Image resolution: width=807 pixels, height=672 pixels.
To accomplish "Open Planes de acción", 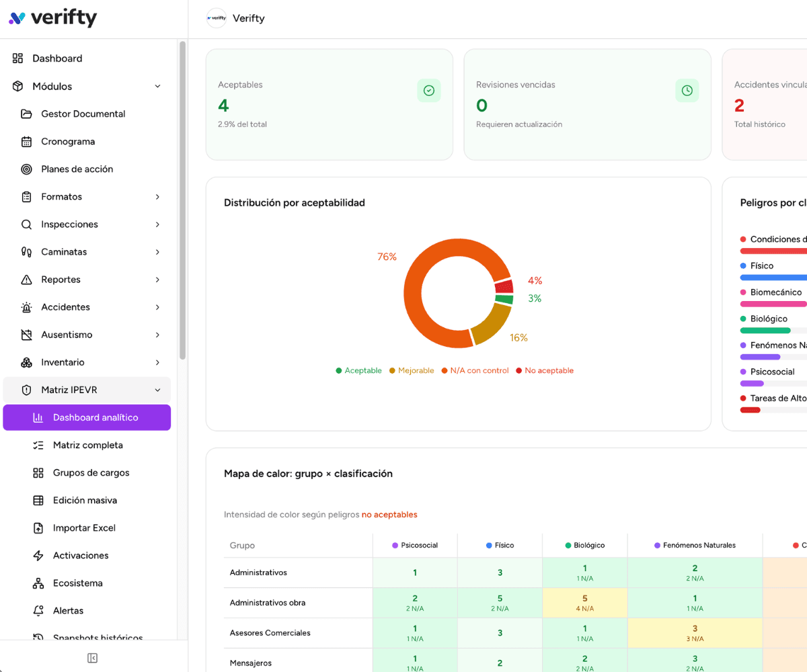I will pyautogui.click(x=87, y=169).
